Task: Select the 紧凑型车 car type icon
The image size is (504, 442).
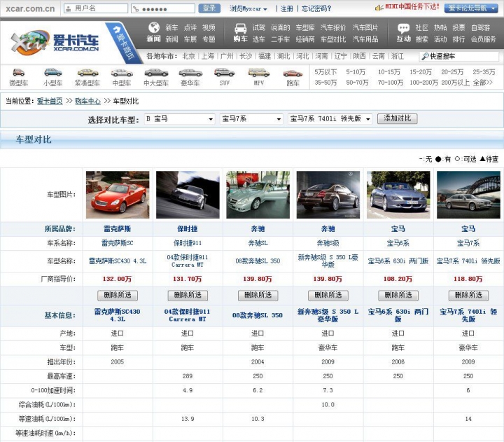Action: [x=87, y=73]
